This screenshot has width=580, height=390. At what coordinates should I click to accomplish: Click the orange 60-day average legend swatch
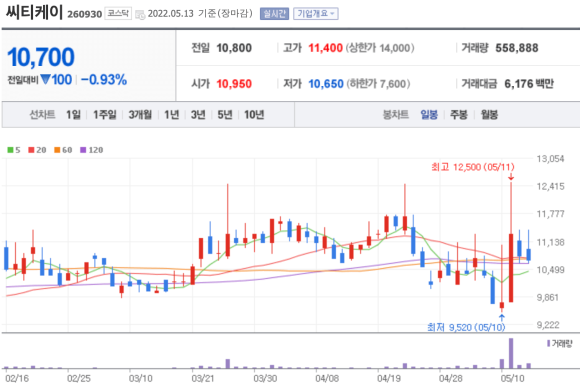[x=57, y=150]
